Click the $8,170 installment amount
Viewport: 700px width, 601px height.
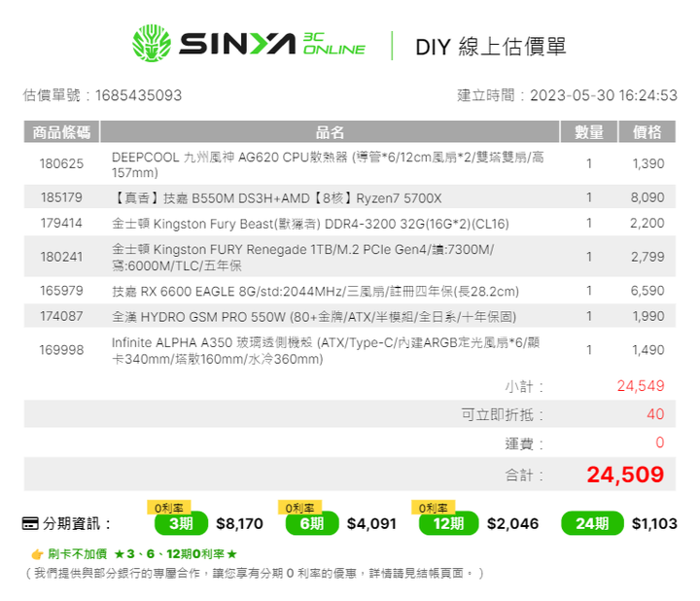(240, 523)
